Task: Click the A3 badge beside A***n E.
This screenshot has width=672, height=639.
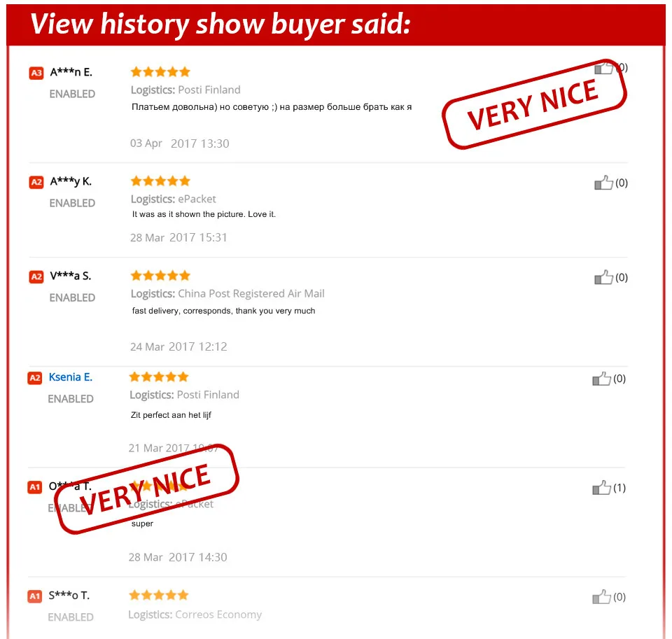Action: [36, 73]
